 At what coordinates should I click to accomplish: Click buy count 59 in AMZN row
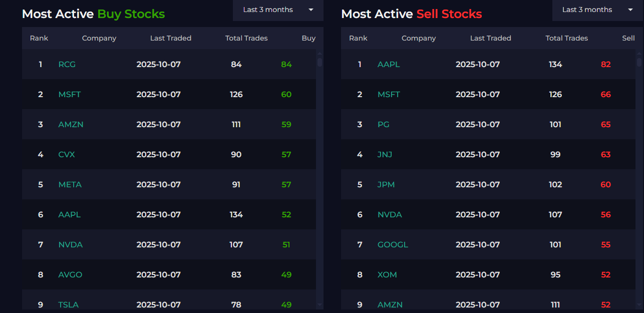(286, 124)
